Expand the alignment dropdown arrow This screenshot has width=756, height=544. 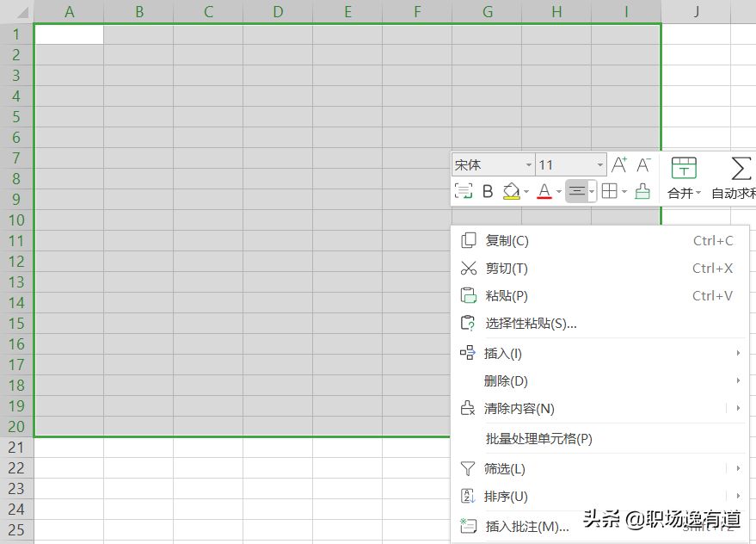click(x=592, y=192)
